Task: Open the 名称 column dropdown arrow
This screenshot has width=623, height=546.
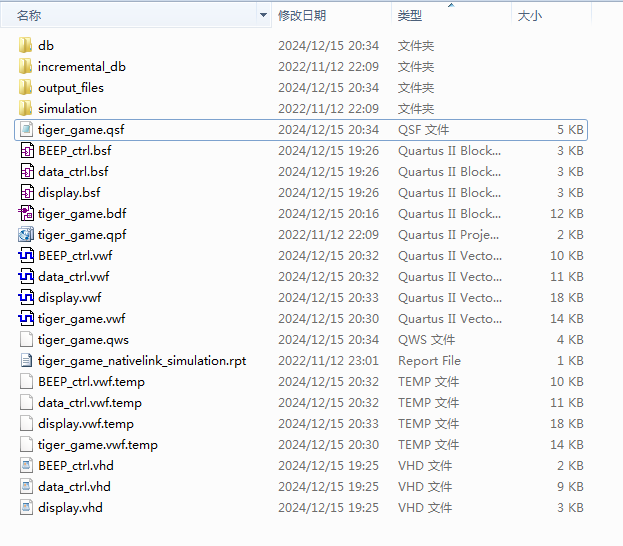Action: pyautogui.click(x=263, y=15)
